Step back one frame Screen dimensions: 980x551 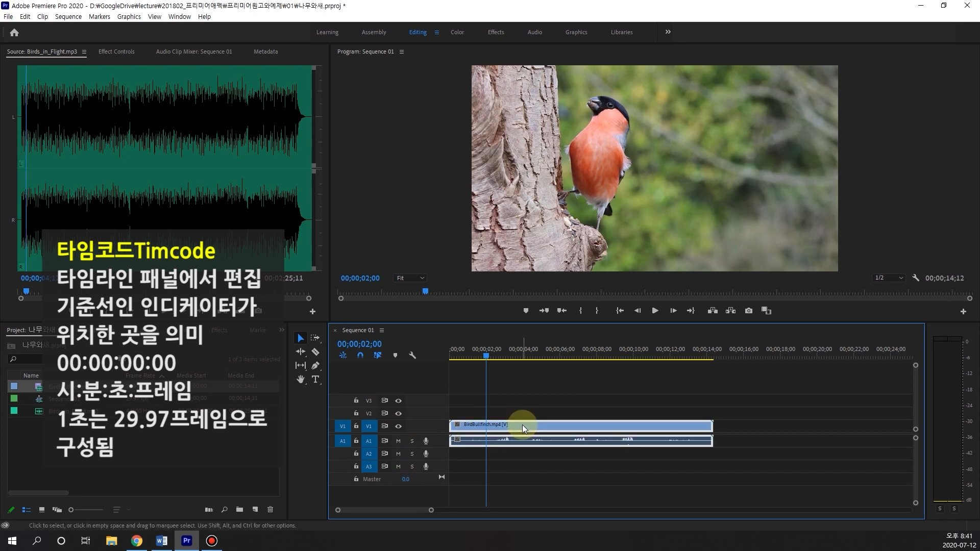(638, 311)
